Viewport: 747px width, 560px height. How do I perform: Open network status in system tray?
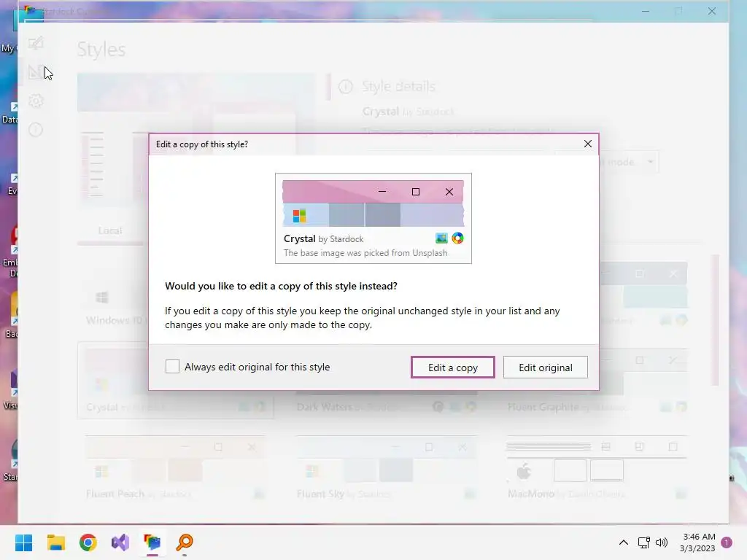pyautogui.click(x=643, y=542)
